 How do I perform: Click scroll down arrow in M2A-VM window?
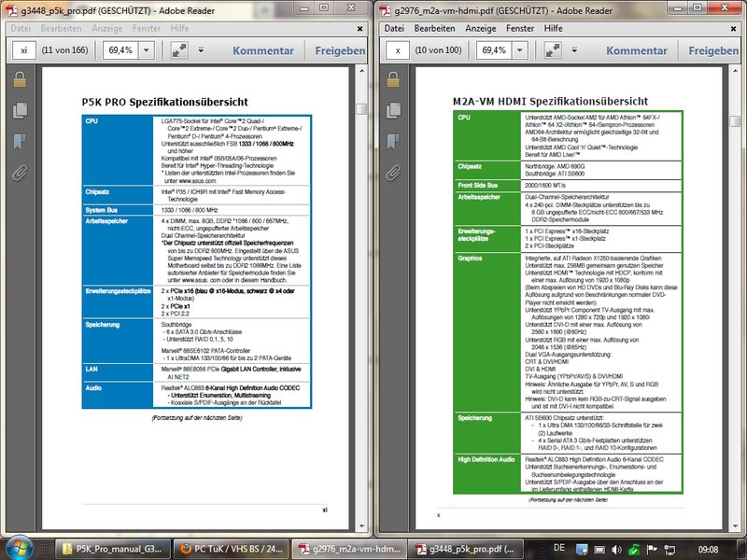735,525
